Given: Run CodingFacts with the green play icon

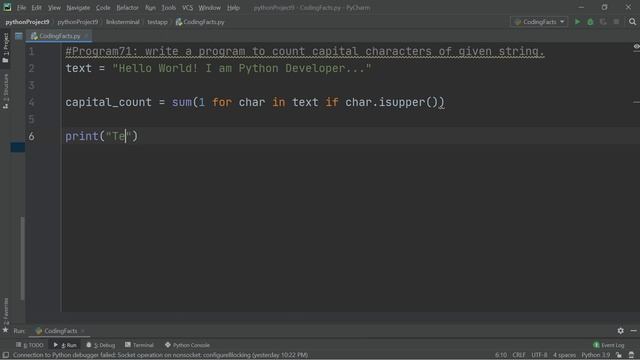Looking at the screenshot, I should tap(577, 22).
